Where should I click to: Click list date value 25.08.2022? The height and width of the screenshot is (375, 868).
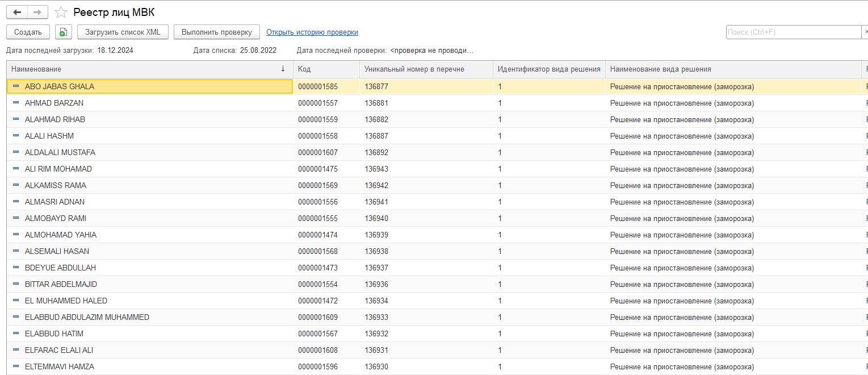click(x=258, y=50)
